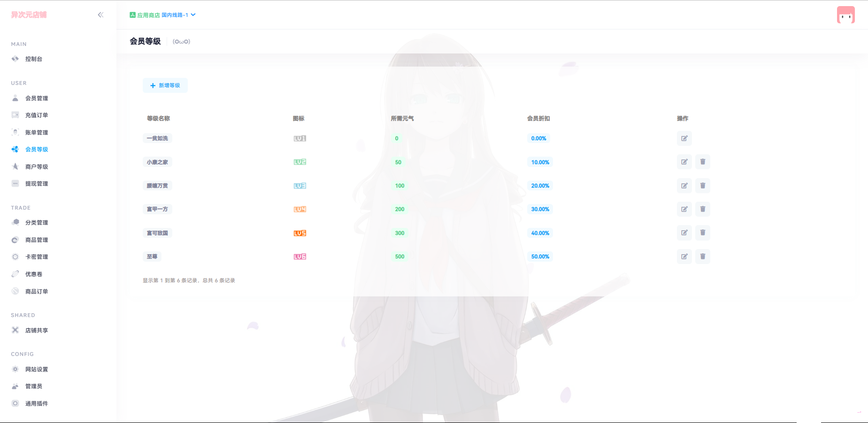The height and width of the screenshot is (423, 868).
Task: Open 分类管理 in sidebar
Action: (x=37, y=223)
